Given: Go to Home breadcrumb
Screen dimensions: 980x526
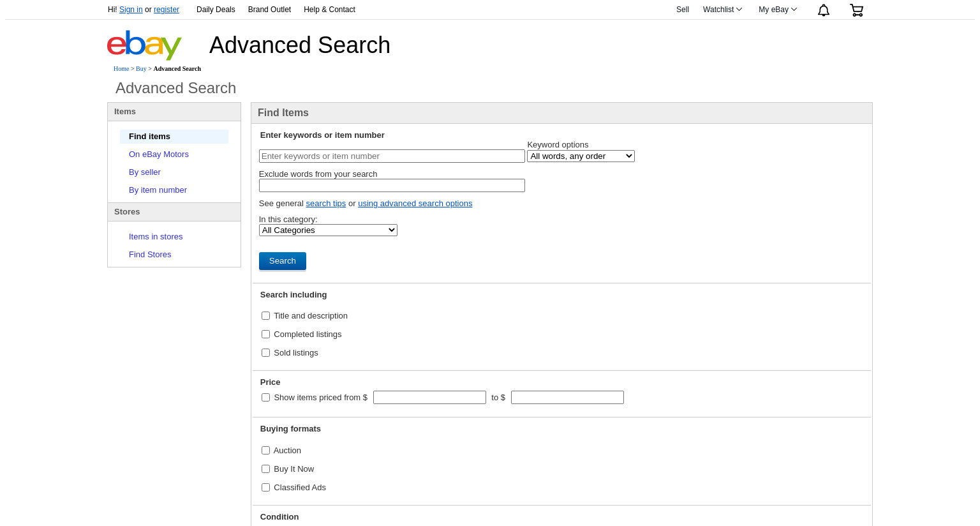Looking at the screenshot, I should coord(121,69).
